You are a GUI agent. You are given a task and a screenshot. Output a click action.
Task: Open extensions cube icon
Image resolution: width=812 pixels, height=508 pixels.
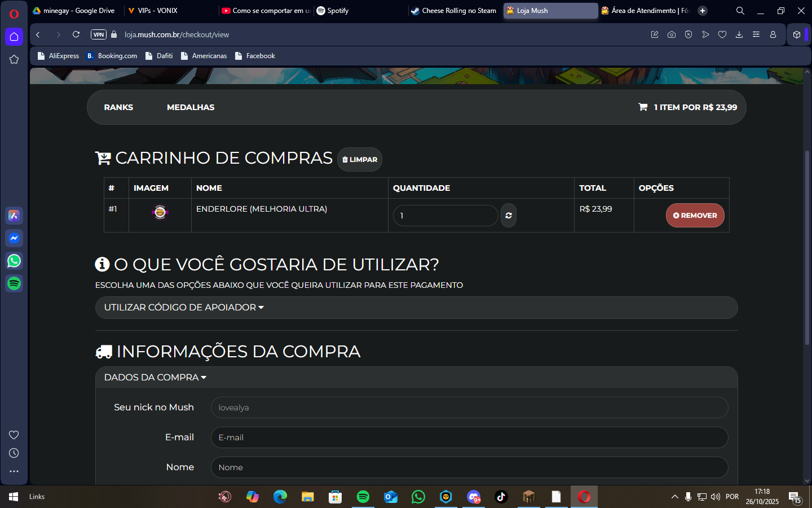tap(797, 34)
